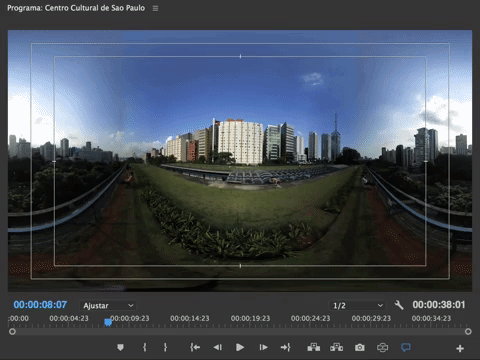Open the wrench settings menu
This screenshot has height=360, width=480.
(x=399, y=305)
